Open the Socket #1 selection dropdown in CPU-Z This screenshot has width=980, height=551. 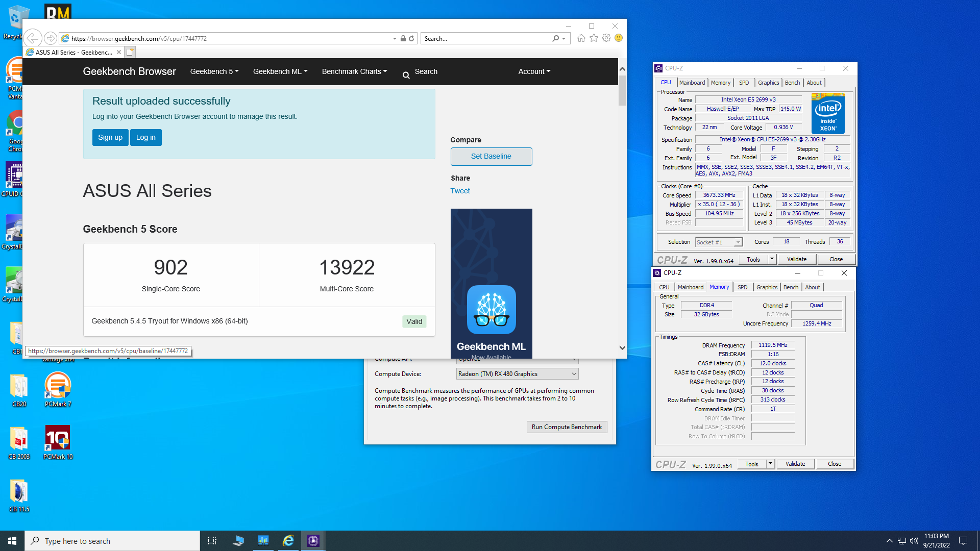pos(719,242)
